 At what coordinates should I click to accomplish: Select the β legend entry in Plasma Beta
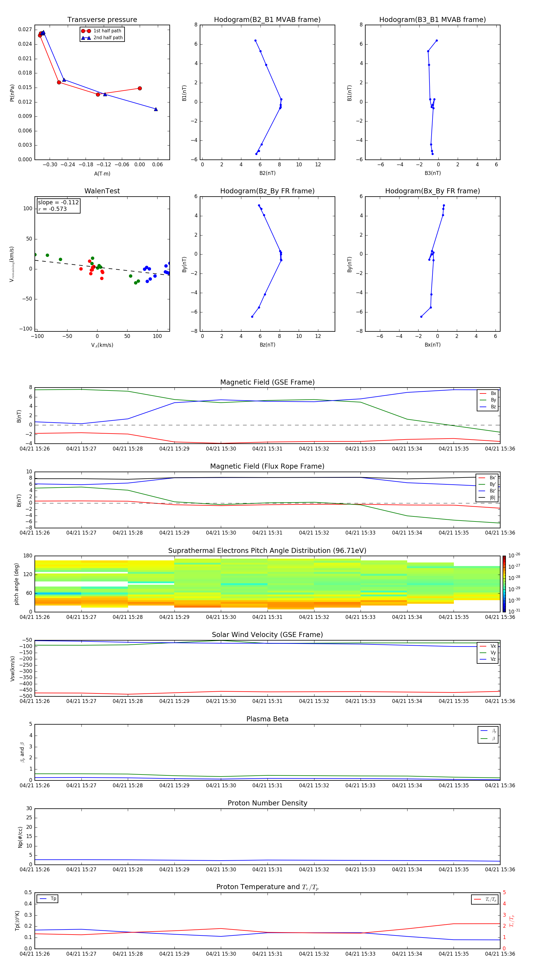[x=488, y=739]
